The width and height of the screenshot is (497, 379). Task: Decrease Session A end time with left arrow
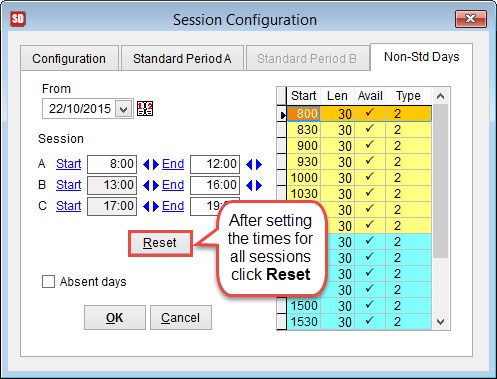pos(249,164)
